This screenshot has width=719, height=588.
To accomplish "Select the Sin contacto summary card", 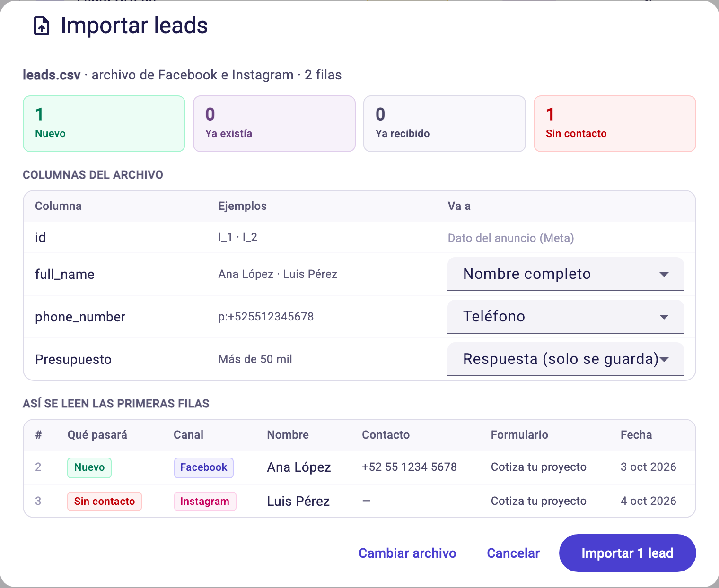I will (615, 124).
